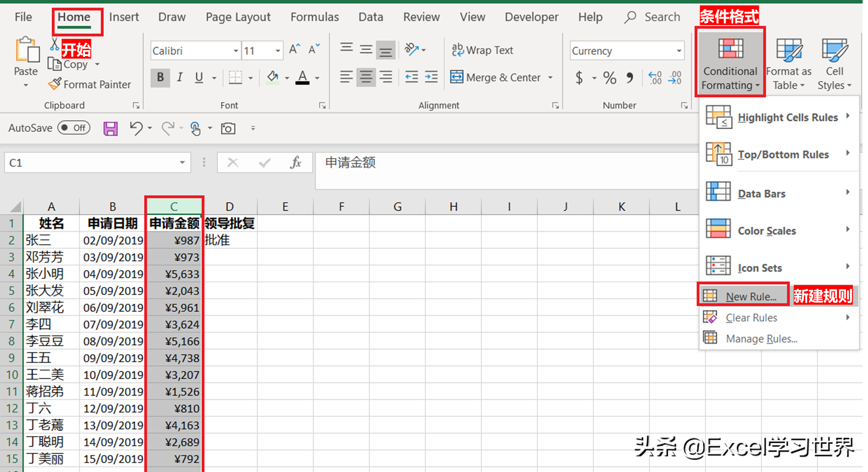Toggle touch/mouse mode icon
Image resolution: width=868 pixels, height=472 pixels.
[195, 129]
